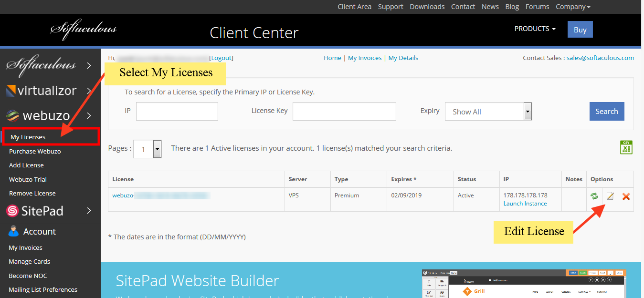
Task: Click the SitePad builder preview thumbnail
Action: 524,284
